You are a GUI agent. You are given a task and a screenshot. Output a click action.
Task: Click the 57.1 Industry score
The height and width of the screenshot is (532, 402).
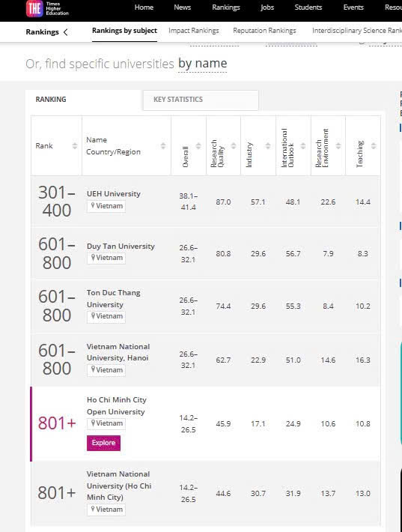pos(258,202)
